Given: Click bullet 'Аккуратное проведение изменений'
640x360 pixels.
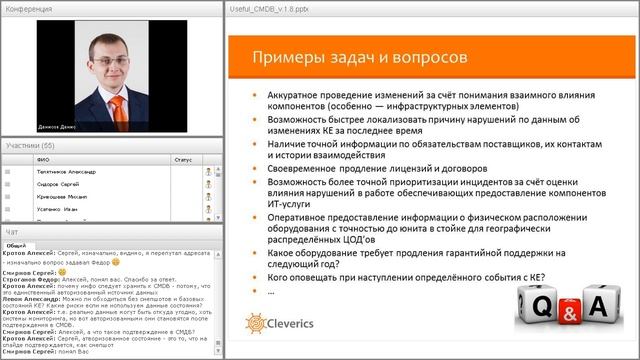Looking at the screenshot, I should 431,100.
